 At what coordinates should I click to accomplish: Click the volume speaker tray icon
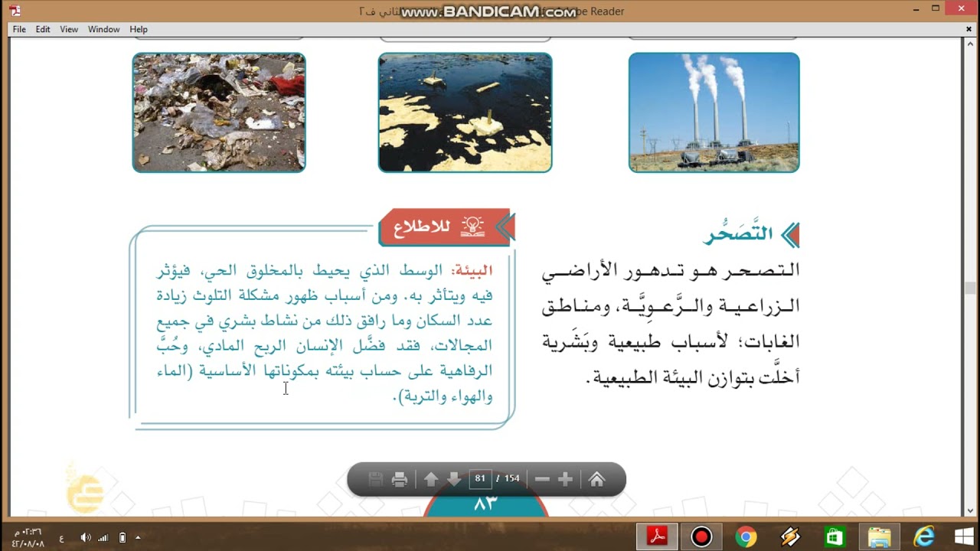point(85,538)
